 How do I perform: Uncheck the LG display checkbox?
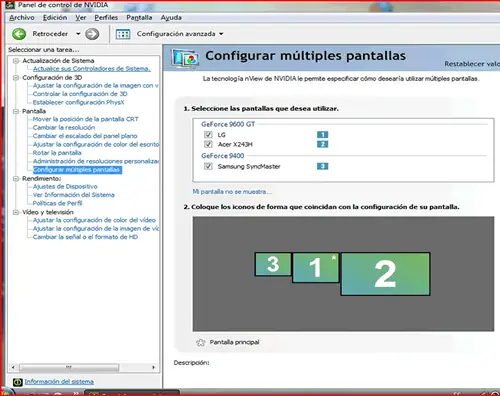click(208, 135)
